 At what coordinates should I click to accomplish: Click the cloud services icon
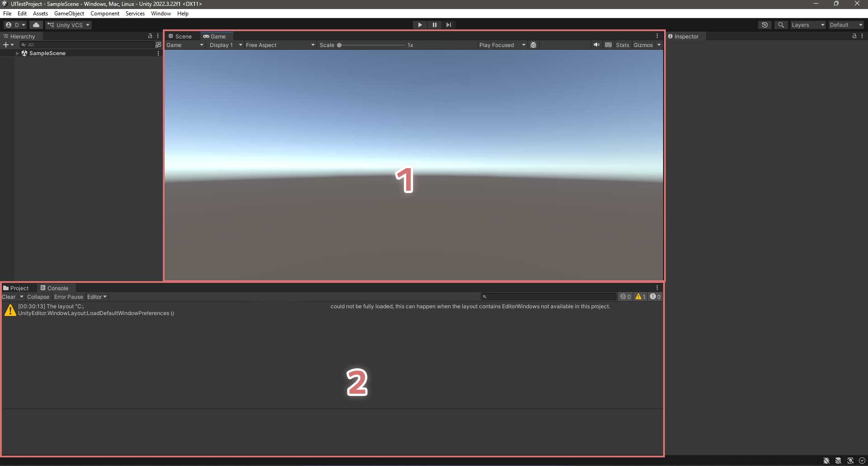(x=36, y=25)
